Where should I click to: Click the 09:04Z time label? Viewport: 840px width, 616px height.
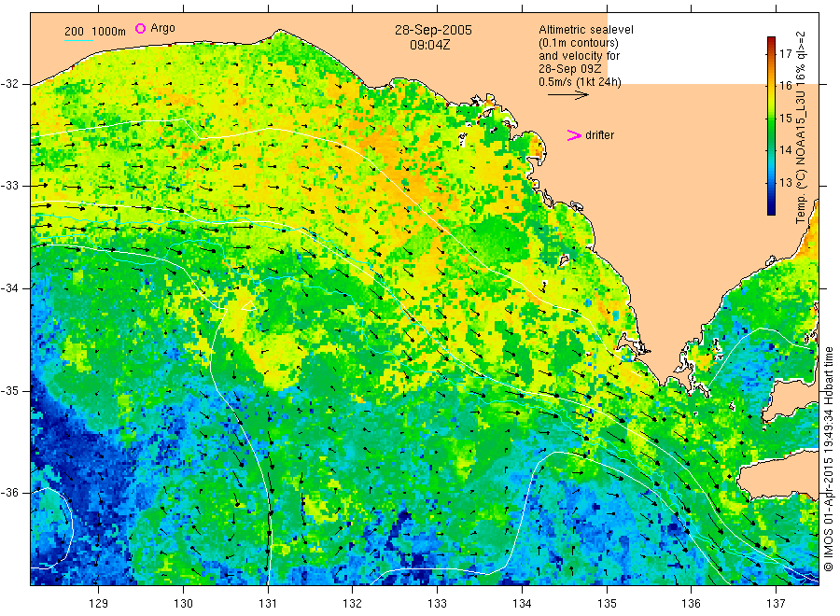tap(430, 45)
